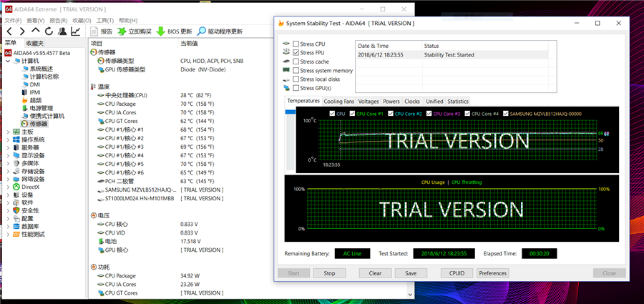Viewport: 644px width, 304px height.
Task: Expand the 显示设备 display tree node
Action: (8, 156)
